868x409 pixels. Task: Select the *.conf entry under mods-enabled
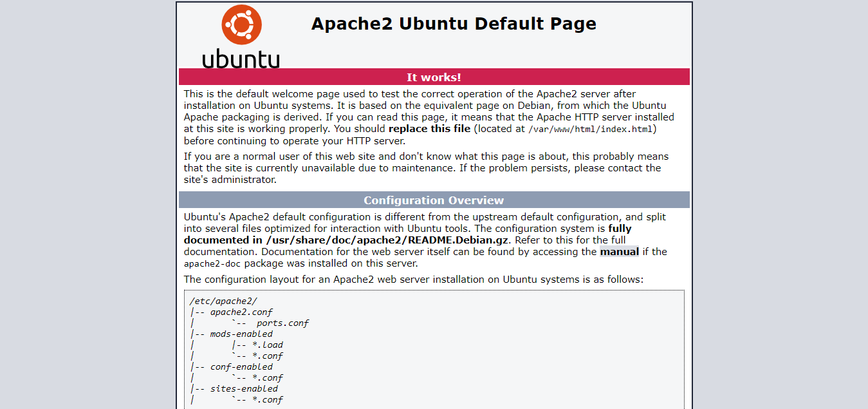(267, 356)
